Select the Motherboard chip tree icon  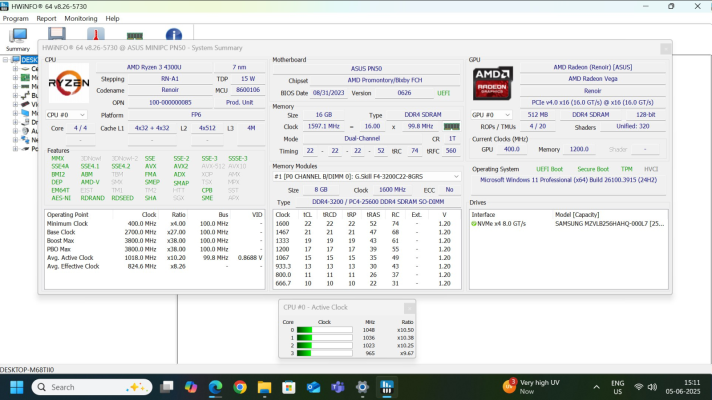click(x=25, y=78)
